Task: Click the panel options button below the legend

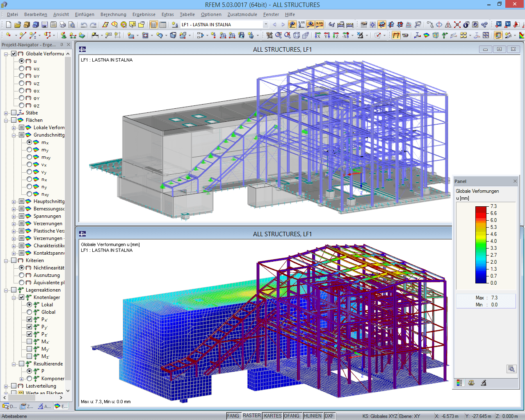Action: point(511,368)
